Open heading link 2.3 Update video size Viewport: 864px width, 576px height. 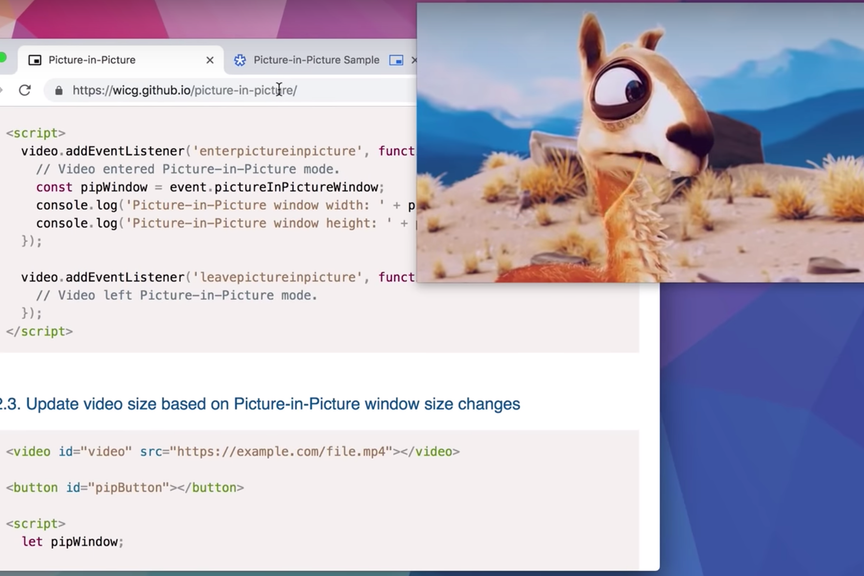(260, 404)
